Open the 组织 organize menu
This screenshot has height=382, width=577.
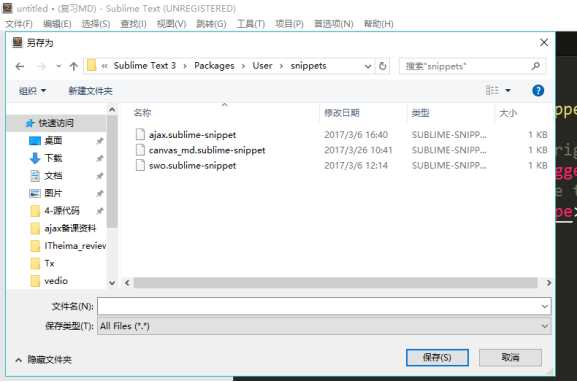(32, 91)
